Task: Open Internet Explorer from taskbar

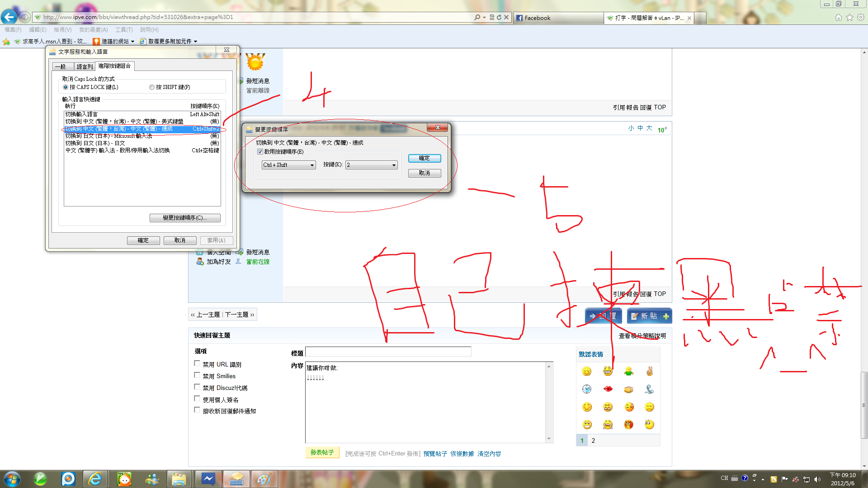Action: [x=95, y=479]
